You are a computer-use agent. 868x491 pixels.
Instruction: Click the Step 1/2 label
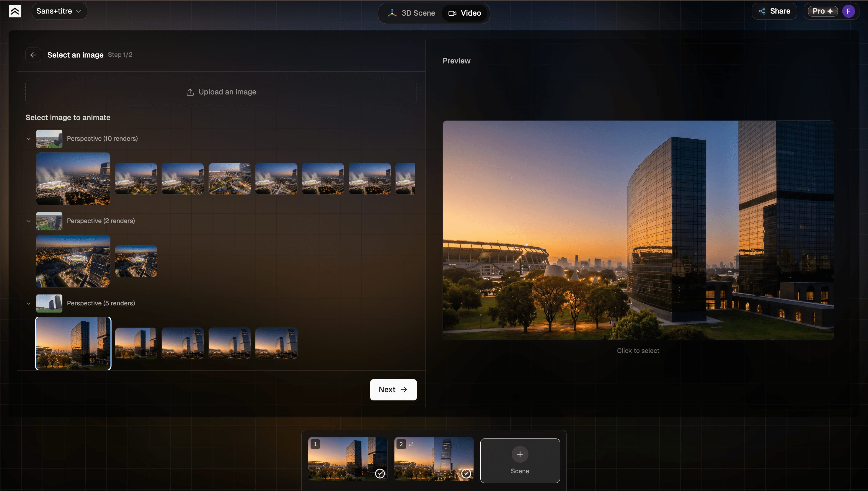120,55
